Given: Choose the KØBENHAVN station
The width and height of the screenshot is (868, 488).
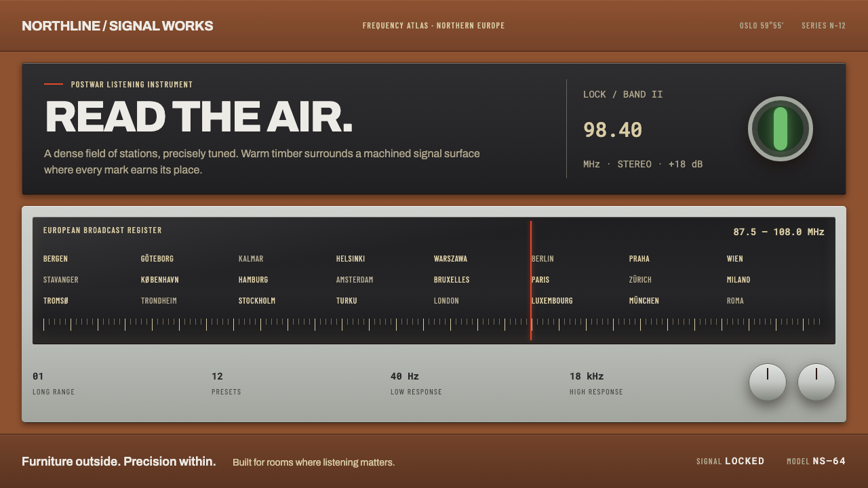Looking at the screenshot, I should 160,280.
